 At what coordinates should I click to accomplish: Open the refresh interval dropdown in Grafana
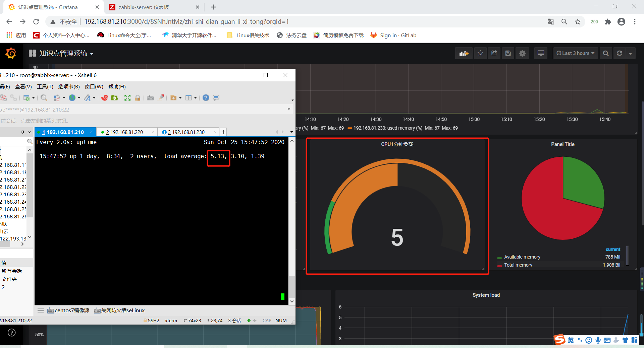point(631,53)
